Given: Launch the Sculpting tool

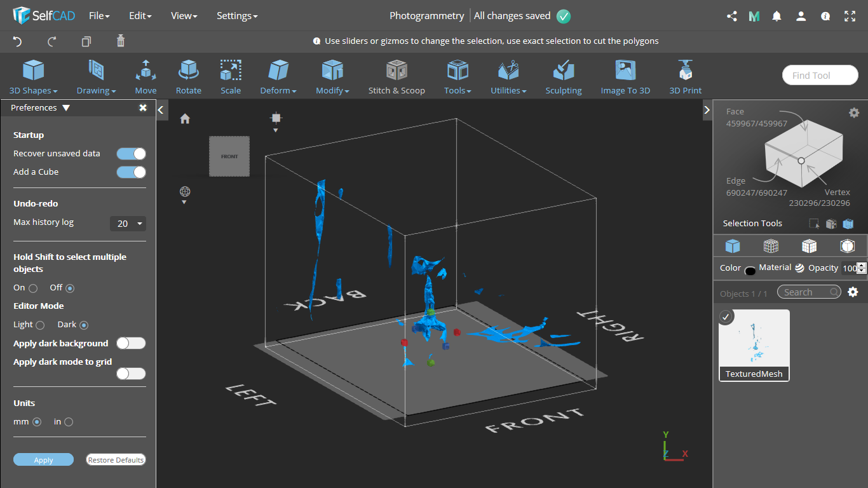Looking at the screenshot, I should coord(564,77).
